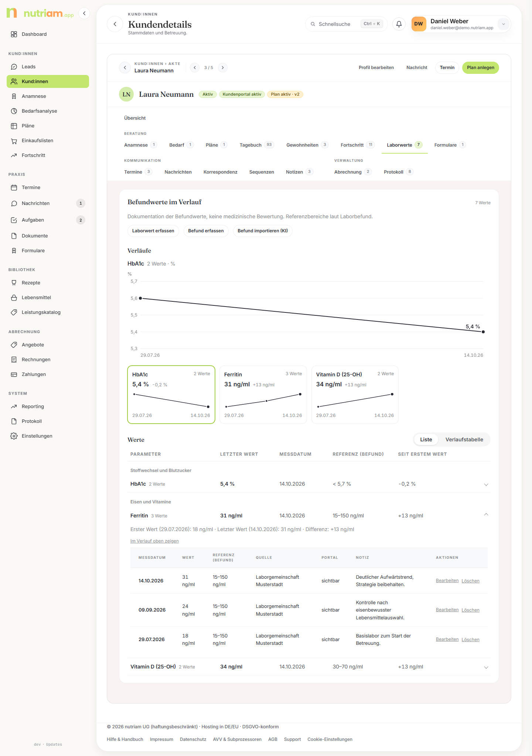
Task: Switch values view to Verlaufstabelle
Action: (464, 439)
